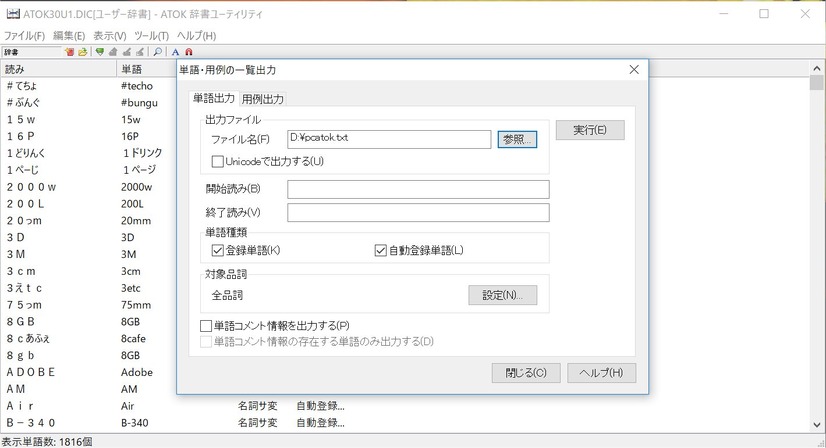Click the middle grayed-out pencil toolbar icon

(126, 52)
